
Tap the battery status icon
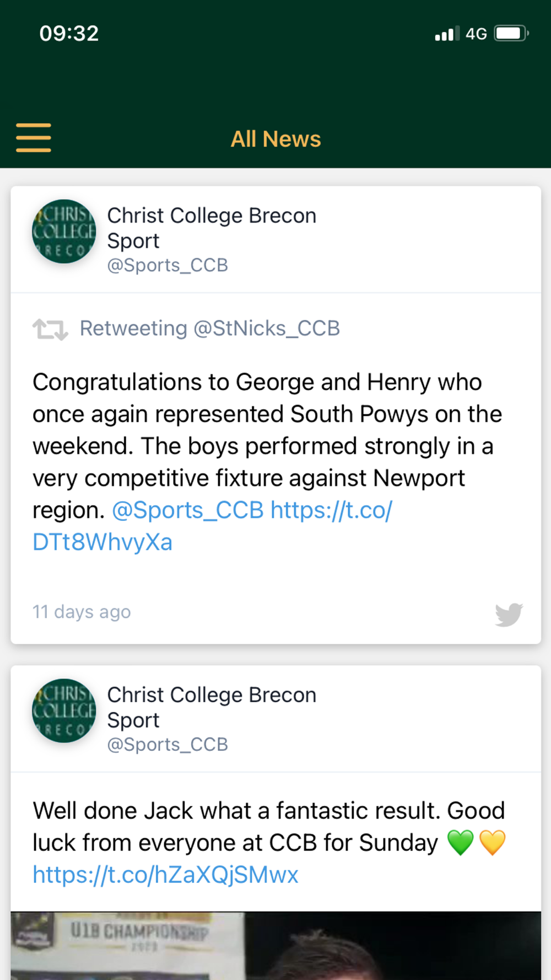coord(511,34)
